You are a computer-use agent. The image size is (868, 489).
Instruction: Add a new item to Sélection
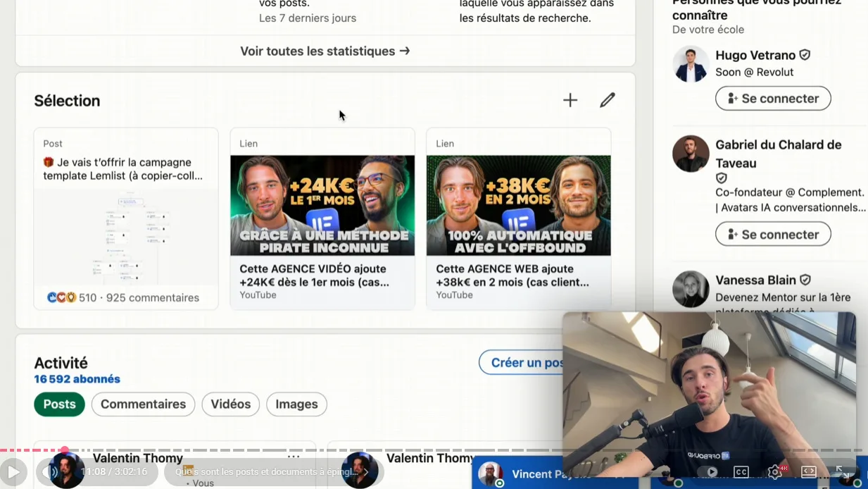570,100
